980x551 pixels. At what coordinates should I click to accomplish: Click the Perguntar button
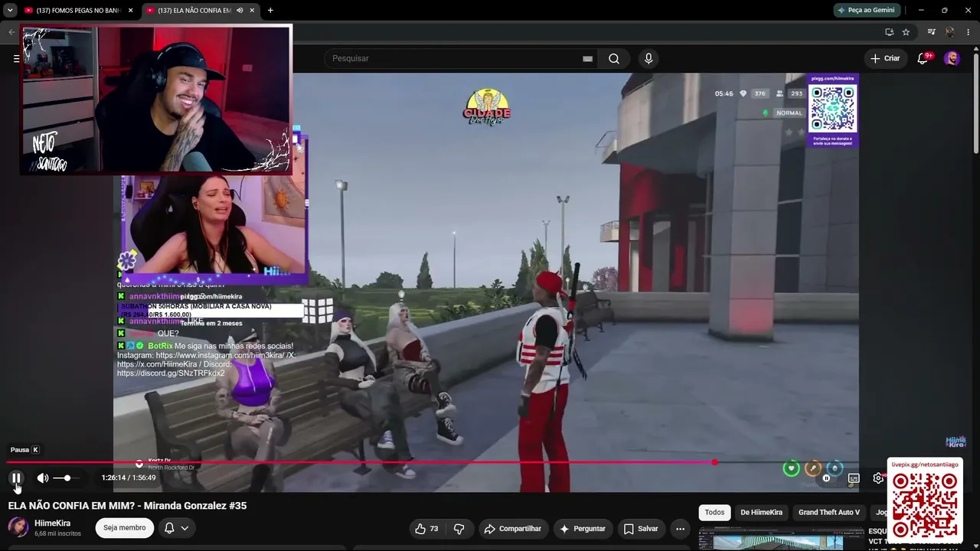[x=583, y=529]
